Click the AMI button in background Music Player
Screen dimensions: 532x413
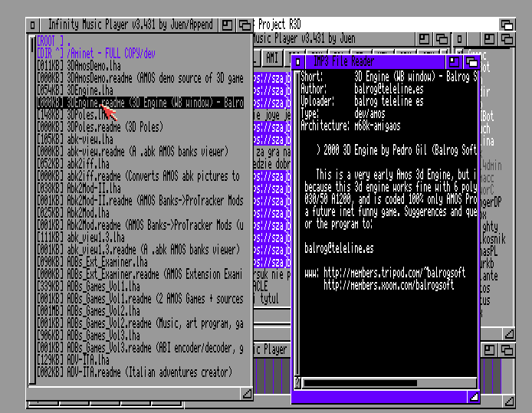coord(272,58)
